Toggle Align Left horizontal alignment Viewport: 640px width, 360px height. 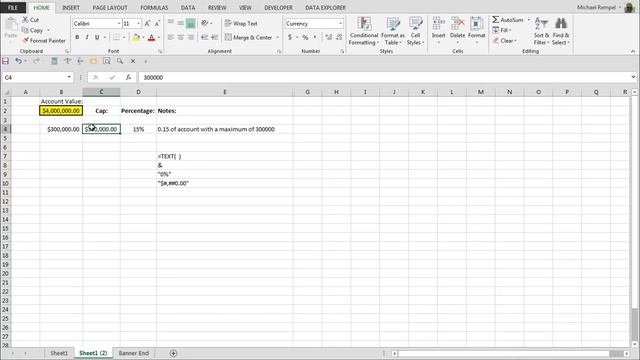pyautogui.click(x=171, y=37)
